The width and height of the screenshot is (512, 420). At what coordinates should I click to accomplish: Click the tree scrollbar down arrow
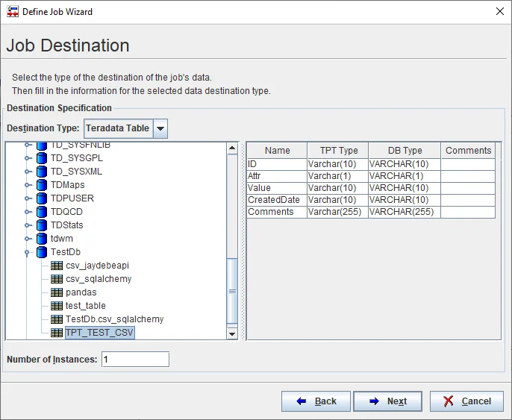(x=232, y=333)
